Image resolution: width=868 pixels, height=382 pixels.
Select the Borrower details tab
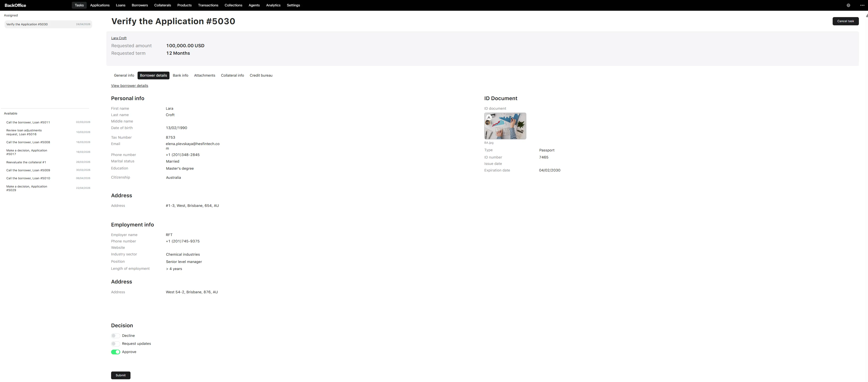(x=153, y=75)
